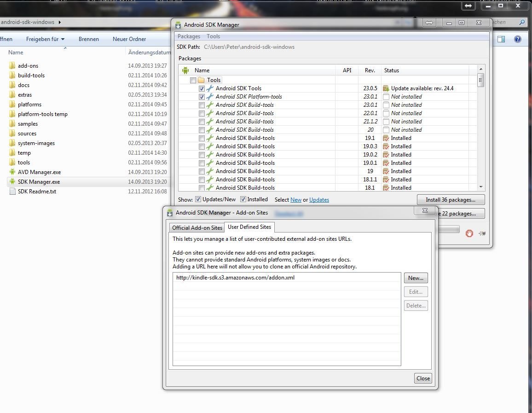Open the Packages menu
This screenshot has height=413, width=532.
tap(189, 36)
